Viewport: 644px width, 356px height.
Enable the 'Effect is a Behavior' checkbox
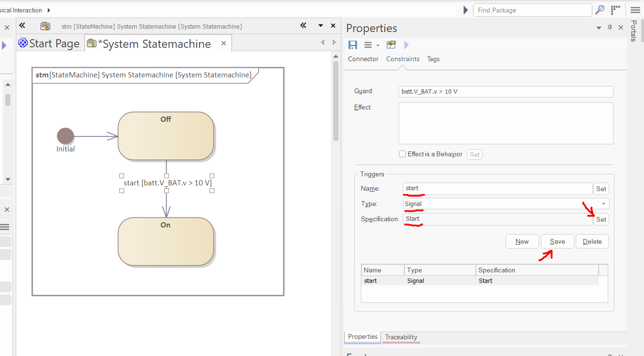coord(402,154)
